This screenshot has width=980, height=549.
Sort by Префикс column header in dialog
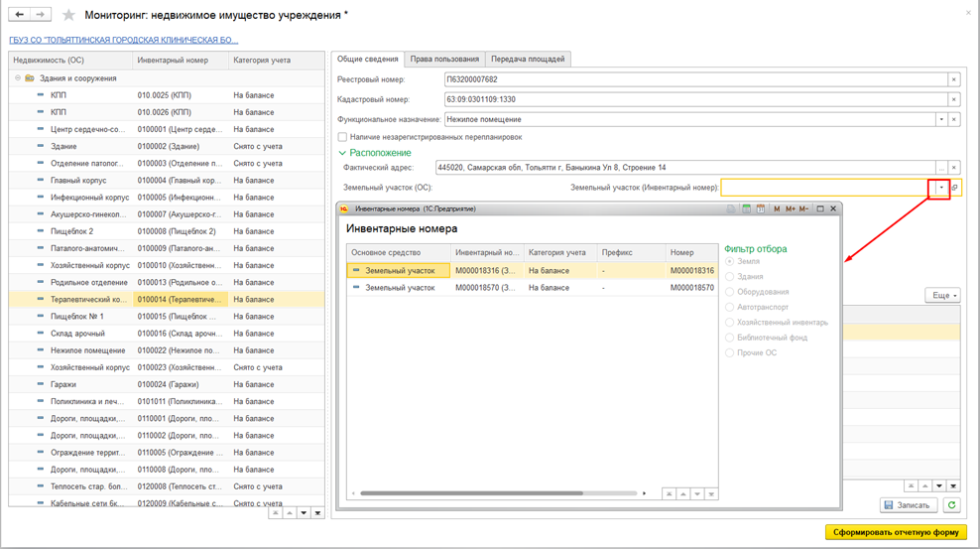coord(631,252)
